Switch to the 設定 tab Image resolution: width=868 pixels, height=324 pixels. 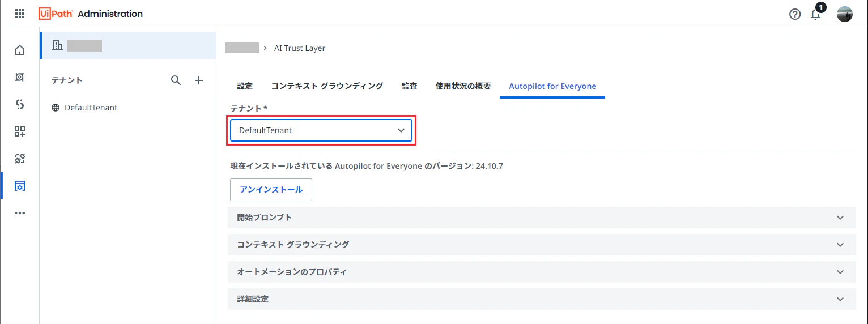click(x=245, y=86)
